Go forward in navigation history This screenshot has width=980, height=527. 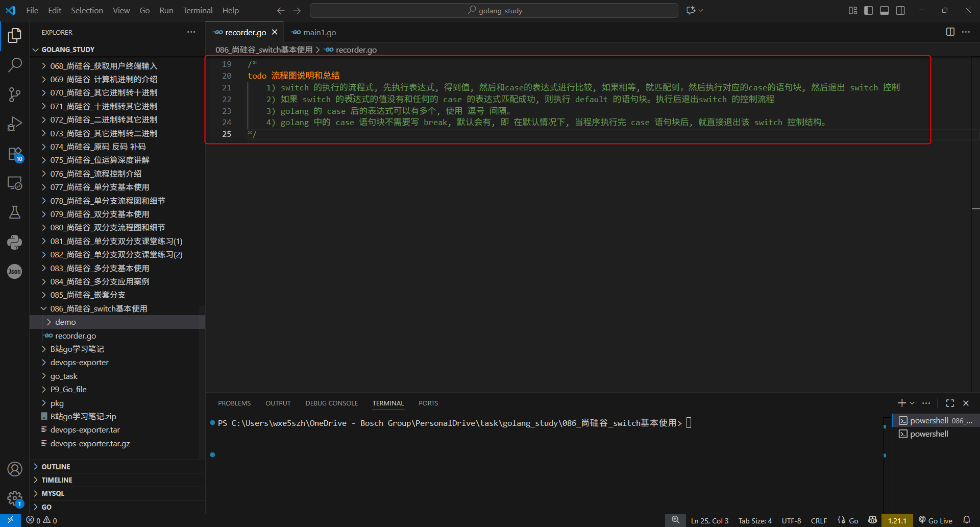(297, 11)
